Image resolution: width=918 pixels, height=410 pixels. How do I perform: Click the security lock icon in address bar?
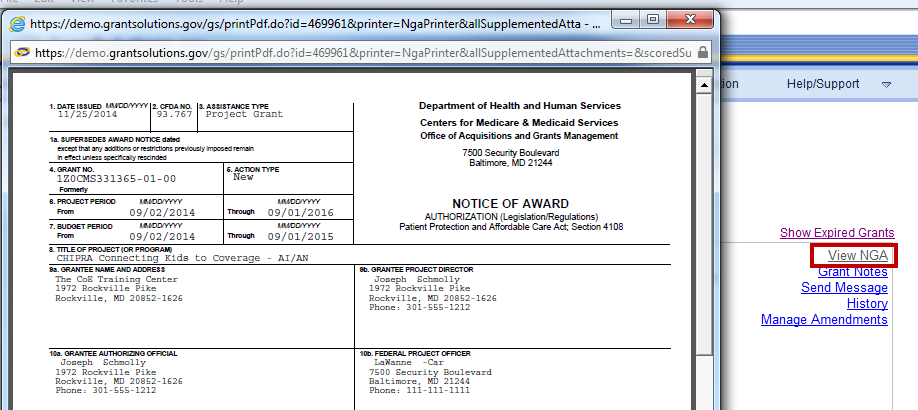pyautogui.click(x=703, y=52)
